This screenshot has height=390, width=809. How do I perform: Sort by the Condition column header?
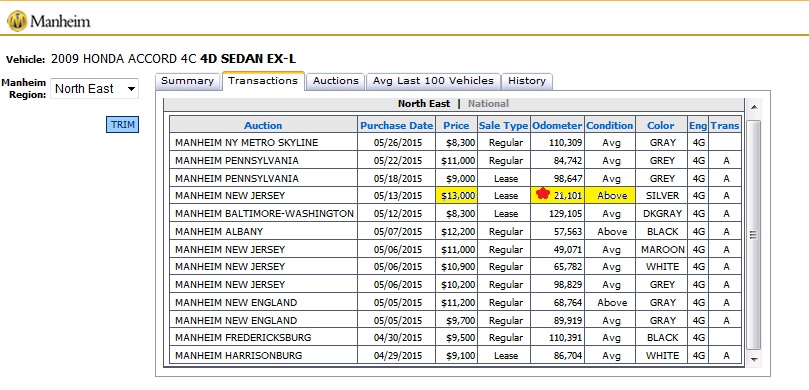(x=610, y=125)
